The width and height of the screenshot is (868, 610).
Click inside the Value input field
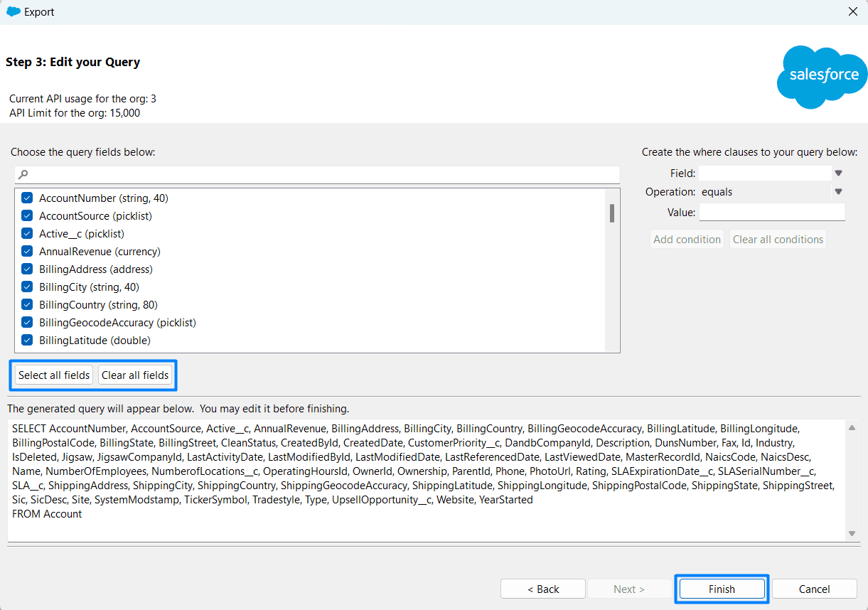click(772, 211)
